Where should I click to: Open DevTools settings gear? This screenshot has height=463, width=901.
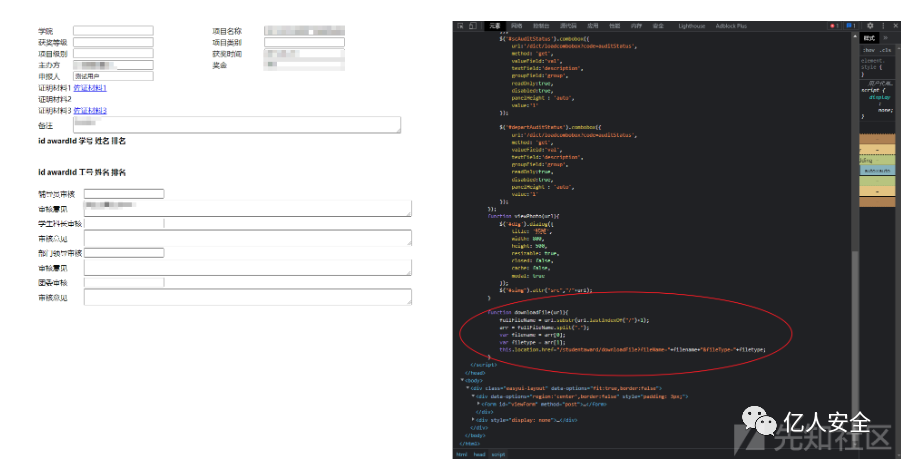pos(870,26)
